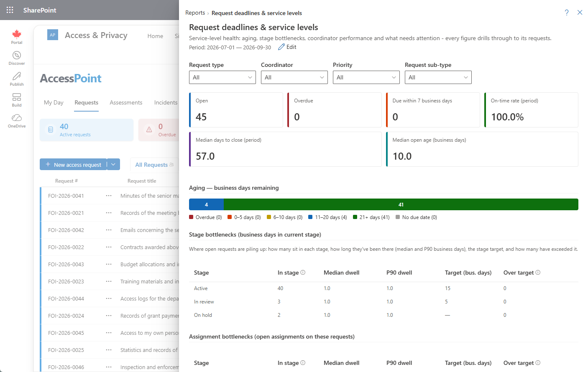Viewport: 588px width, 372px height.
Task: Open row options for FOI-2026-0043
Action: (x=109, y=264)
